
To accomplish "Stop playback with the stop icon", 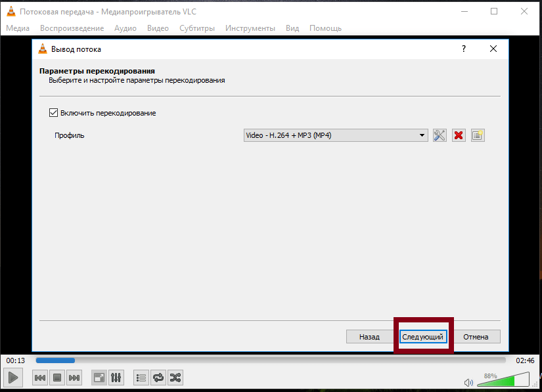I will [x=57, y=378].
